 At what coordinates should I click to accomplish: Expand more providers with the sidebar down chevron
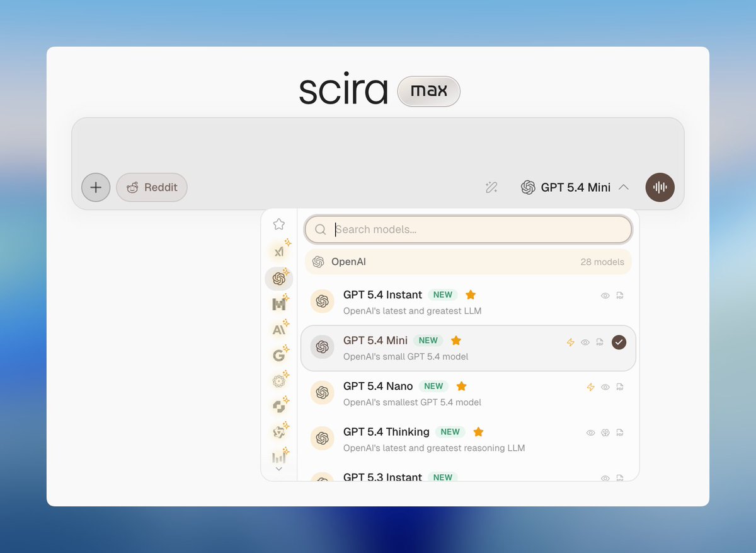279,469
